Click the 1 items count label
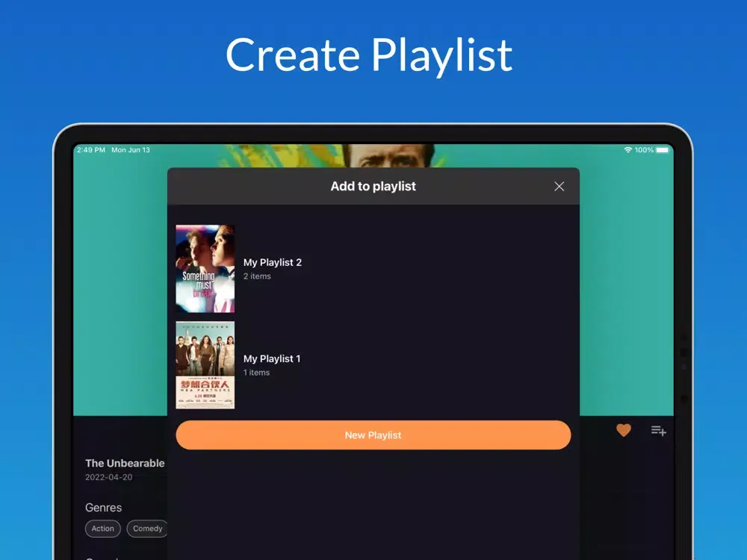 click(x=257, y=373)
